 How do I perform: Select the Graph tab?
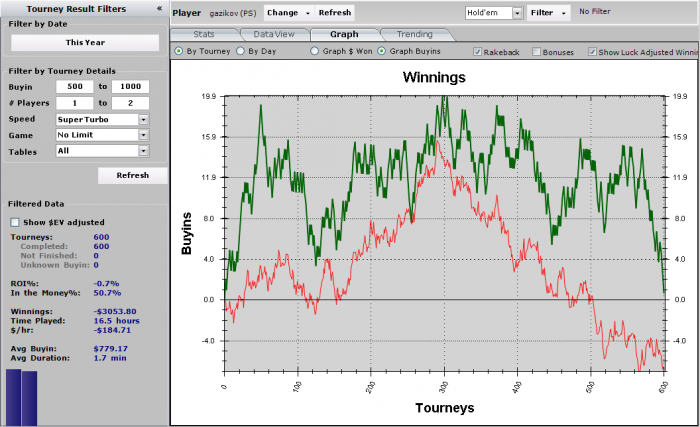(x=344, y=34)
